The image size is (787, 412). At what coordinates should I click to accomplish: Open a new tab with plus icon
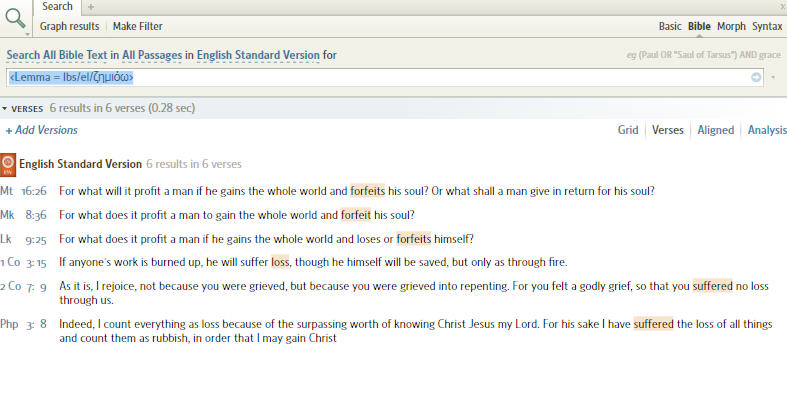(91, 7)
